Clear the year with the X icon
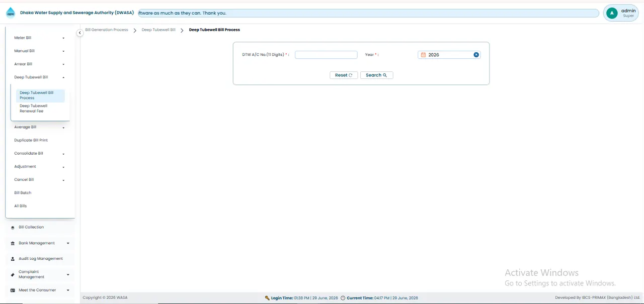 click(476, 55)
